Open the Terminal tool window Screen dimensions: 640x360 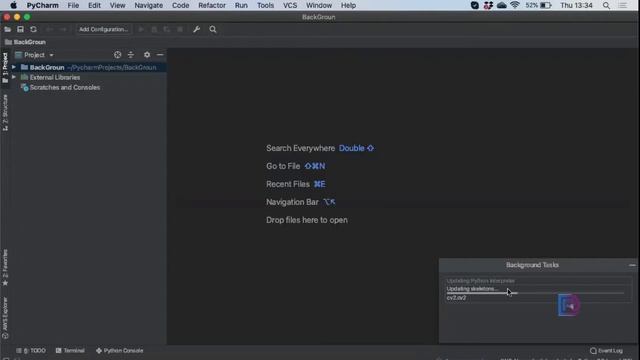(x=70, y=351)
